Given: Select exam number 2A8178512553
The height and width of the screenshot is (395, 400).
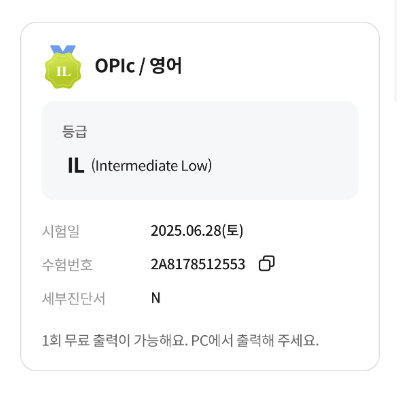Looking at the screenshot, I should point(198,264).
